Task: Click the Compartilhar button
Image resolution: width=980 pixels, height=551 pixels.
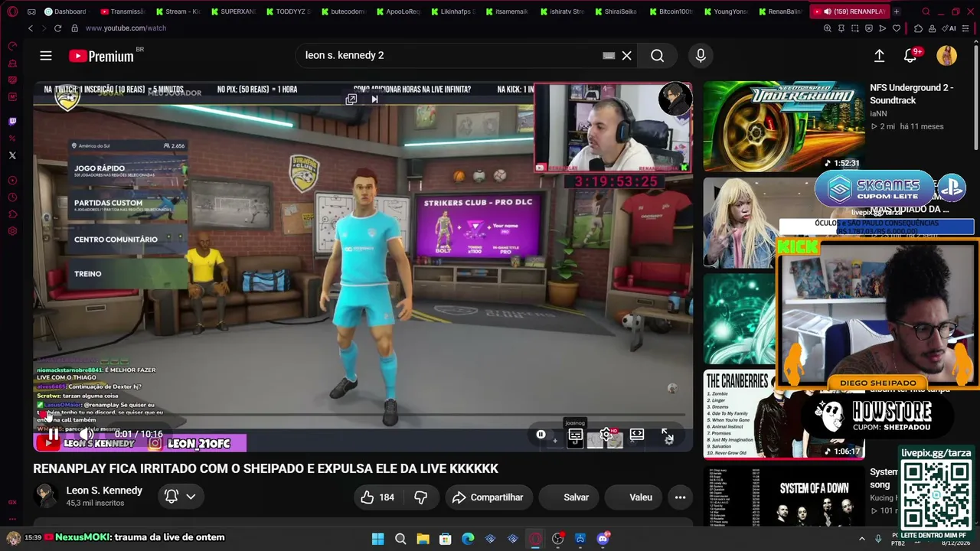Action: pyautogui.click(x=488, y=497)
